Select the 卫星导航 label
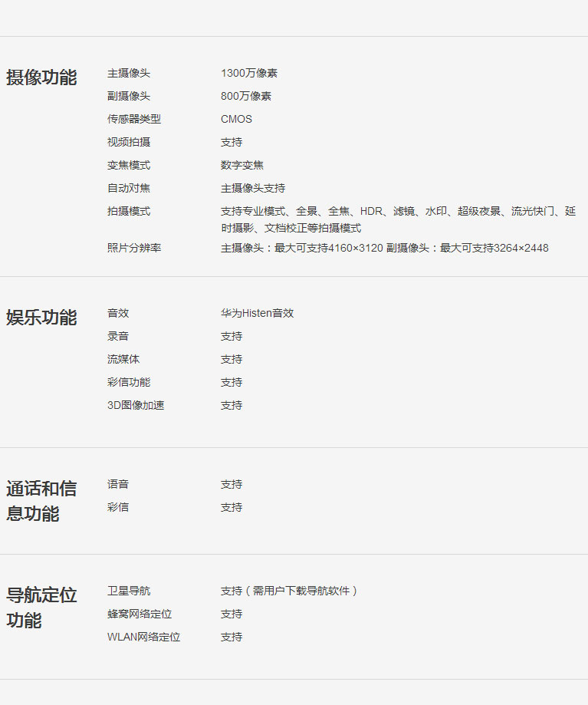The height and width of the screenshot is (705, 588). (x=129, y=591)
